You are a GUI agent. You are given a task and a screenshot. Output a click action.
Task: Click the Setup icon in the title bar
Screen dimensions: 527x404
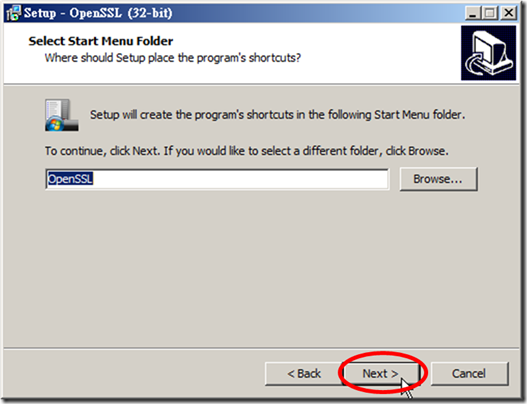click(13, 13)
